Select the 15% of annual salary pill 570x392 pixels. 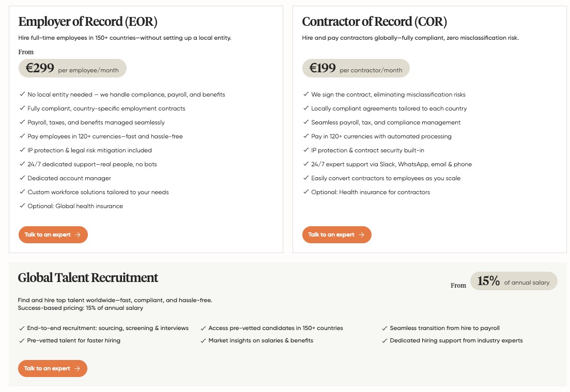pos(514,281)
